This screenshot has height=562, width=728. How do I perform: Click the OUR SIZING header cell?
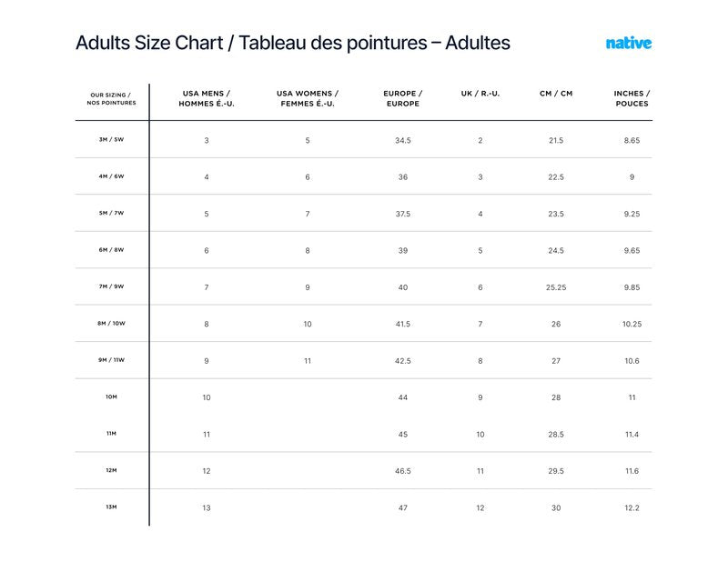(111, 98)
